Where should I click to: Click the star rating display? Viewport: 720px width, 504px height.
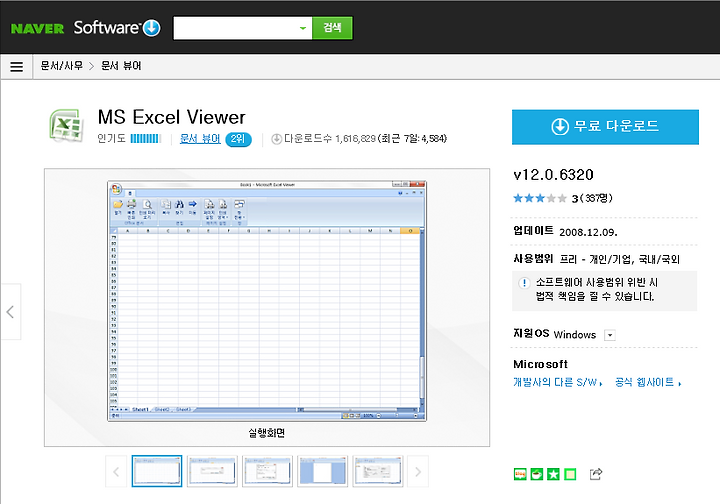tap(540, 198)
